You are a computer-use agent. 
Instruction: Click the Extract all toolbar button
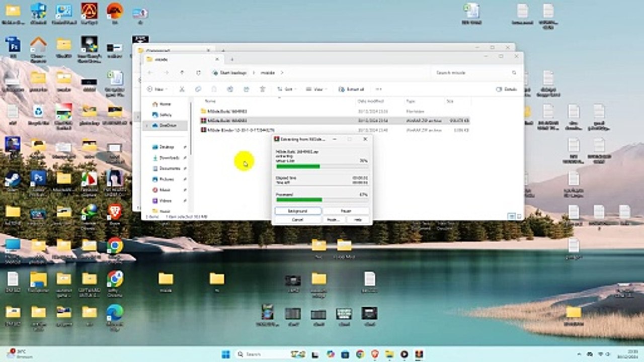pos(351,89)
